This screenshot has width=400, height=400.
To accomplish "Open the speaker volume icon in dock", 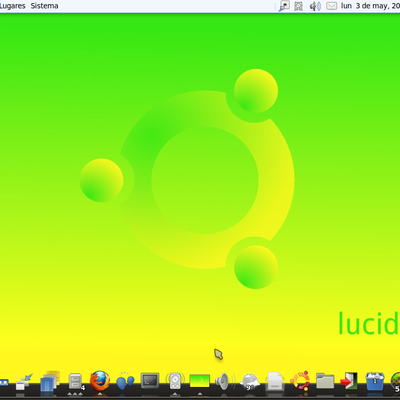I will click(x=225, y=381).
